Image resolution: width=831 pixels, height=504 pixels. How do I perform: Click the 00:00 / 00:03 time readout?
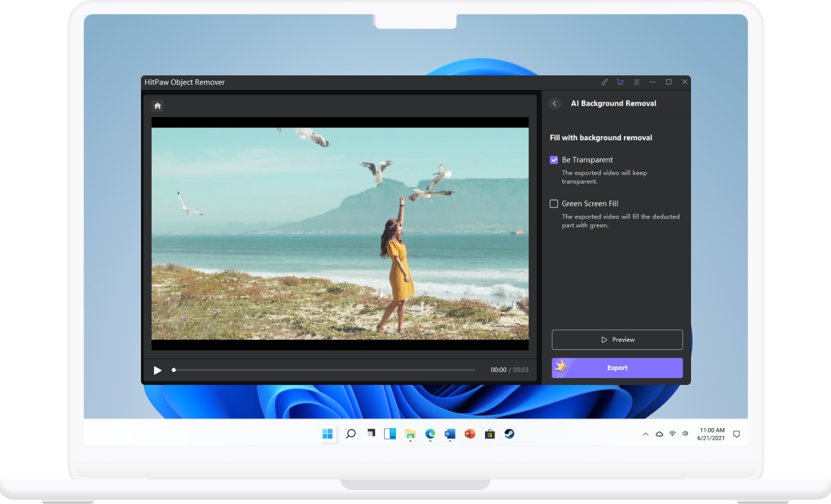coord(509,370)
